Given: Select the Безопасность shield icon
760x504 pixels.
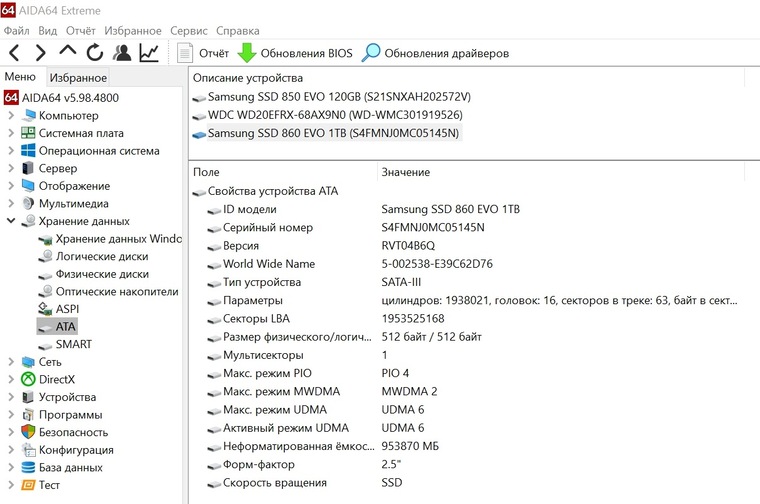Looking at the screenshot, I should pos(28,432).
